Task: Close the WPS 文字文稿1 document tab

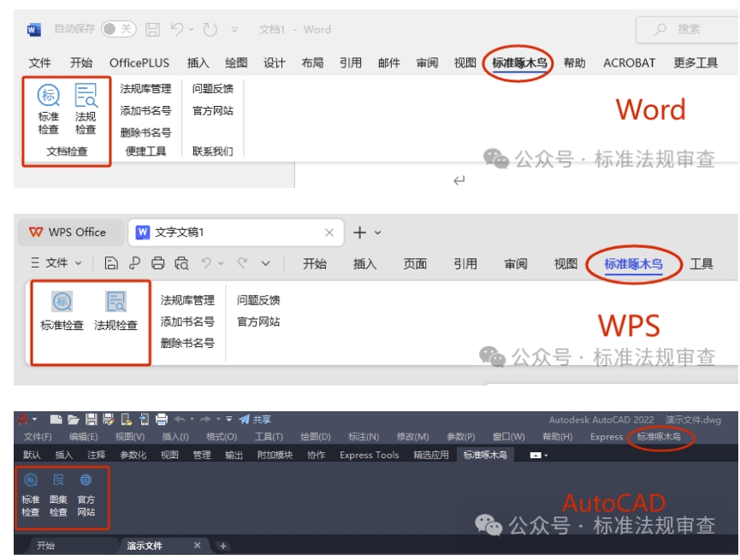Action: [x=329, y=233]
